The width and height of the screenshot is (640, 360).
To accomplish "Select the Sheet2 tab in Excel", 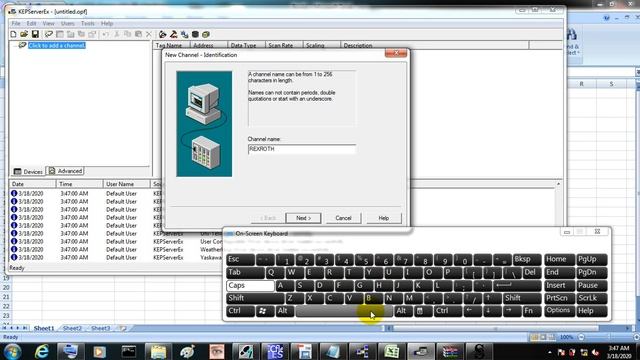I will coord(72,328).
